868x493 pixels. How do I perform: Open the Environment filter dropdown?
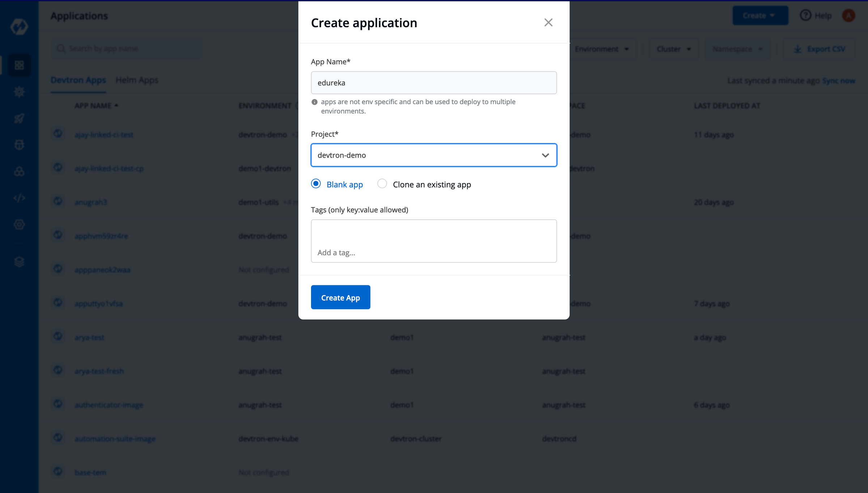point(602,49)
